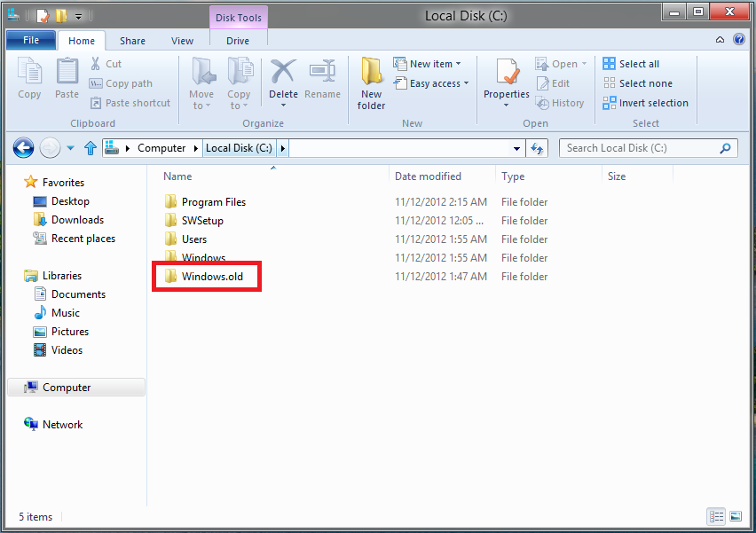
Task: Click the History ribbon button
Action: point(560,103)
